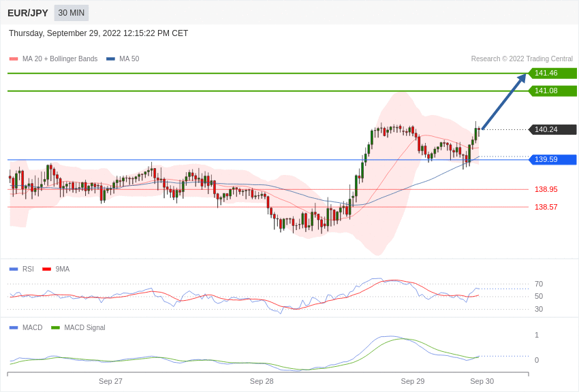The width and height of the screenshot is (579, 392).
Task: Click the MACD blue legend swatch
Action: (14, 328)
